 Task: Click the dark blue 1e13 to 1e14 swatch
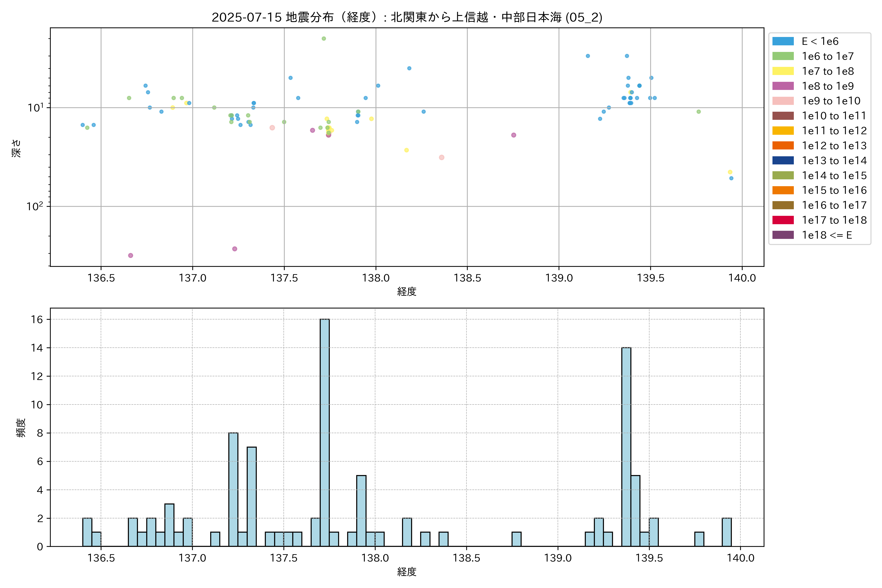[783, 160]
